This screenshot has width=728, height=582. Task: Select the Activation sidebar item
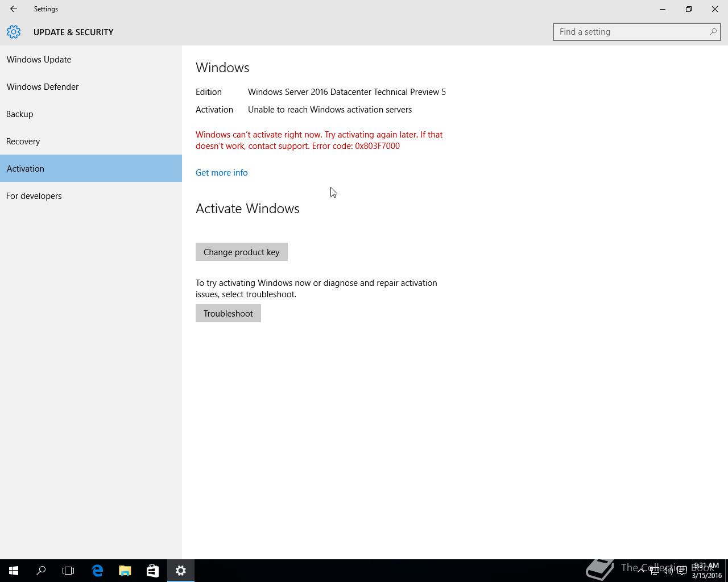tap(91, 168)
